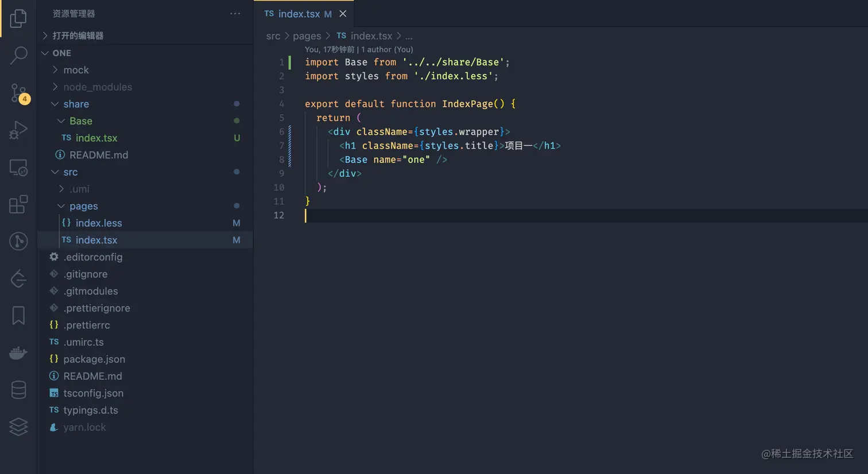Image resolution: width=868 pixels, height=474 pixels.
Task: Collapse the src folder
Action: [145, 172]
